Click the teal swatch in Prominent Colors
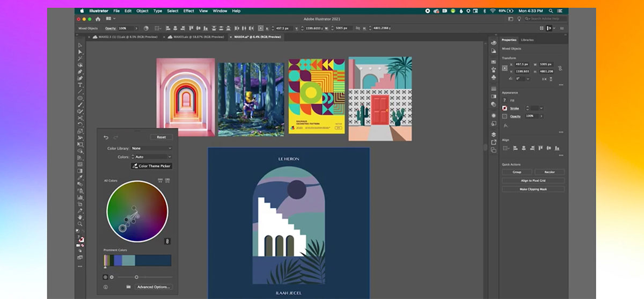 [129, 260]
